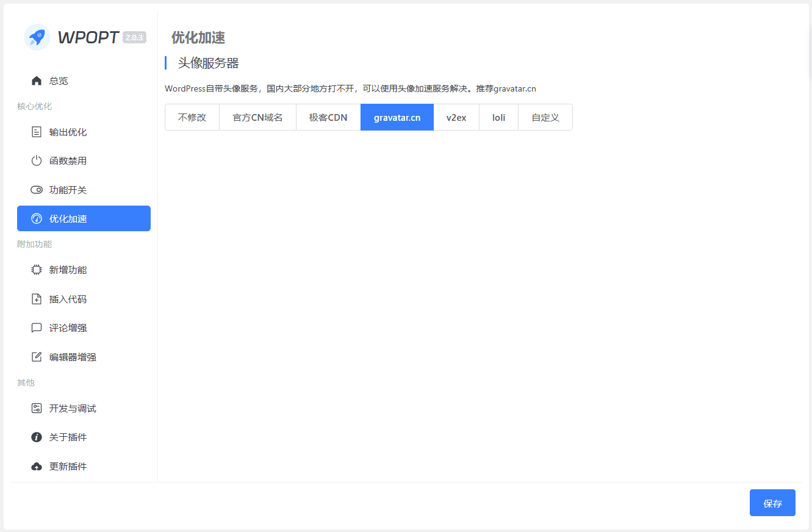812x532 pixels.
Task: Select the 极客CDN option
Action: coord(328,117)
